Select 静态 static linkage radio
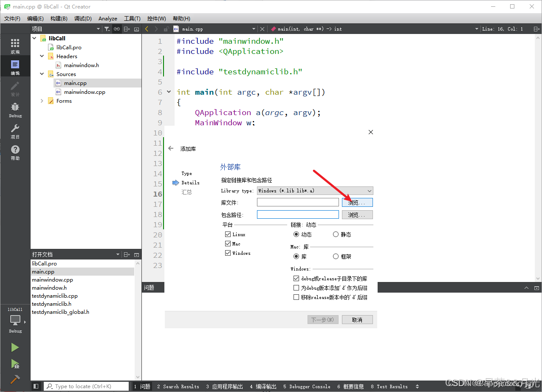542x392 pixels. click(x=336, y=234)
